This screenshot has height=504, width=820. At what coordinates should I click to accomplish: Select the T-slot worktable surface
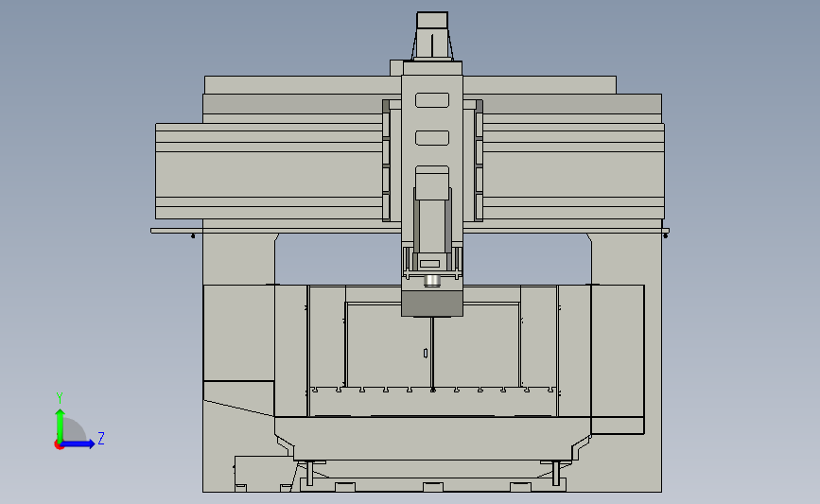433,402
